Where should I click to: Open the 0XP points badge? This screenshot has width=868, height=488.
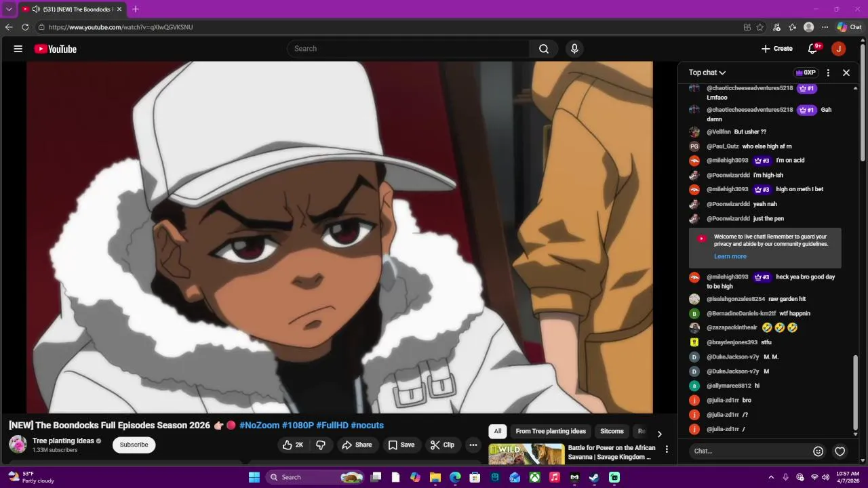806,73
